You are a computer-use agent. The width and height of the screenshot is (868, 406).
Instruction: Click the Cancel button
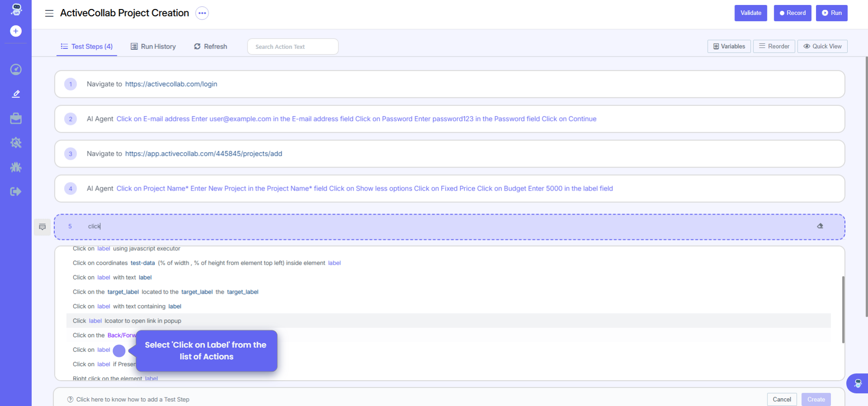(x=782, y=399)
